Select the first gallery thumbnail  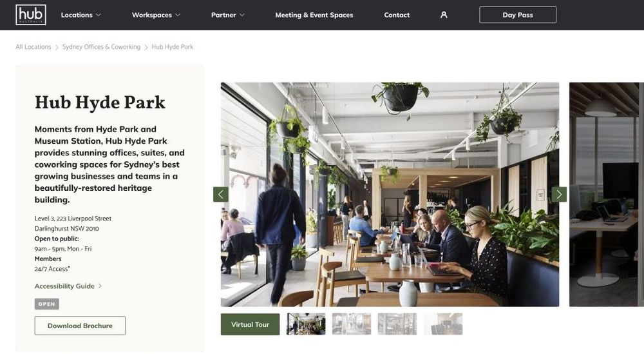click(306, 324)
